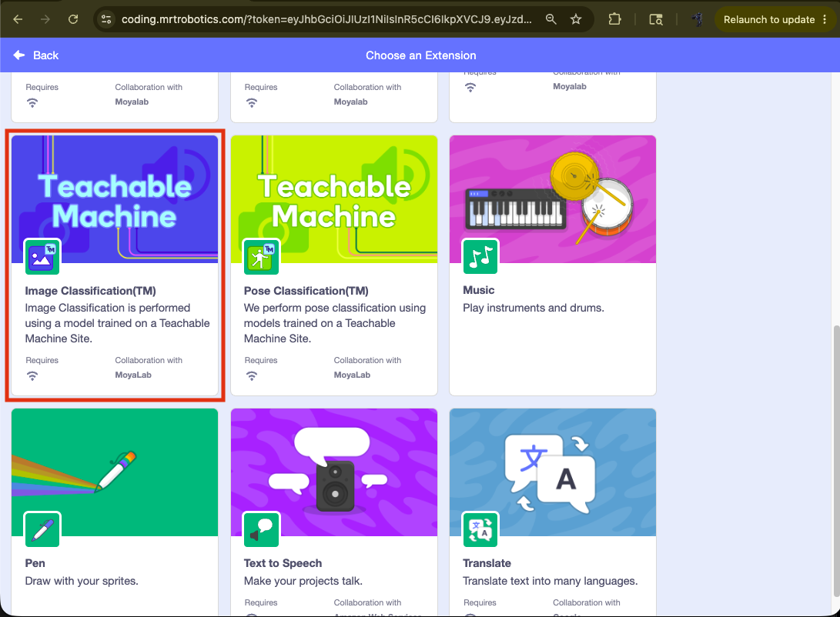The height and width of the screenshot is (617, 840).
Task: Bookmark this page with the star icon
Action: [576, 19]
